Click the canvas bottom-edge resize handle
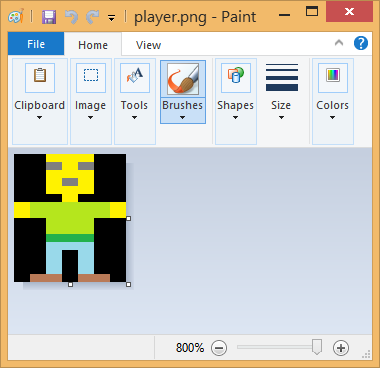 (70, 284)
